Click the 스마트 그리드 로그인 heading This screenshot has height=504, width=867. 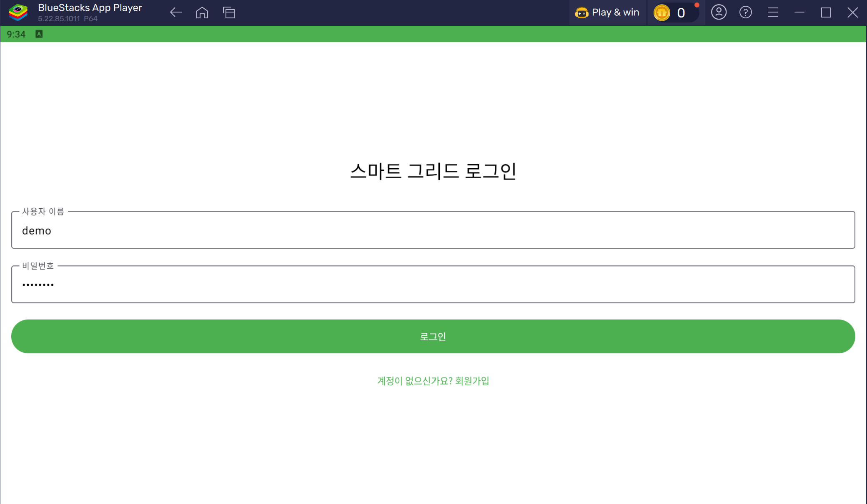(x=433, y=171)
